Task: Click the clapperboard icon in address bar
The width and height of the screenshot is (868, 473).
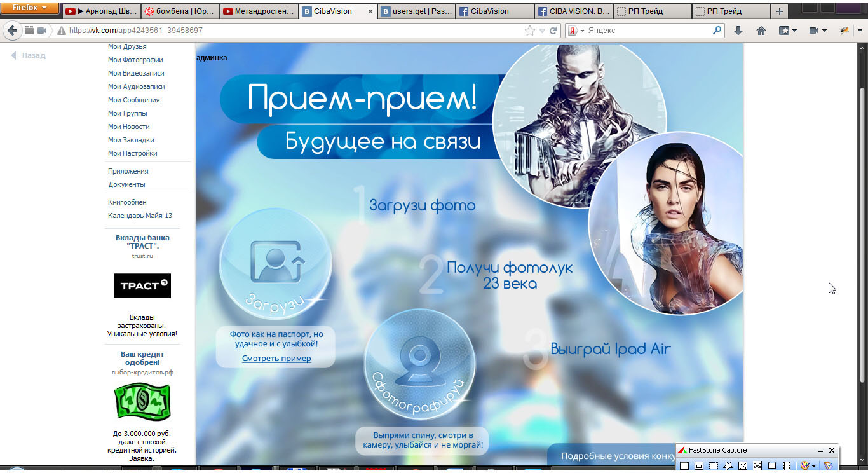Action: pyautogui.click(x=29, y=31)
